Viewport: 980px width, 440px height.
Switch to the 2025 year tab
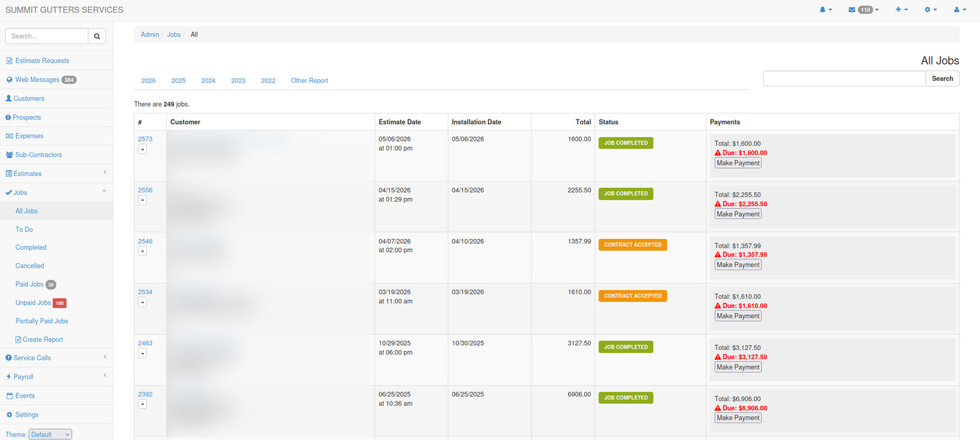(x=178, y=81)
